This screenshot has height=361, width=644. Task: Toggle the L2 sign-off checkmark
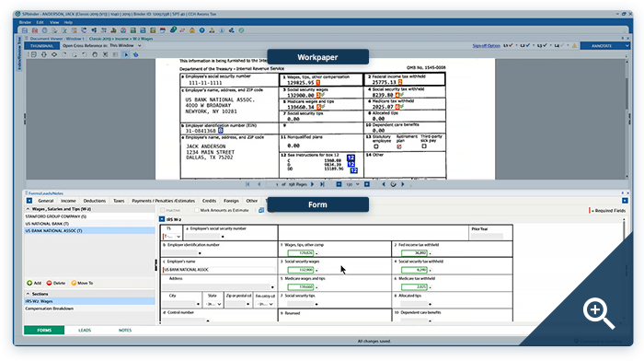528,46
